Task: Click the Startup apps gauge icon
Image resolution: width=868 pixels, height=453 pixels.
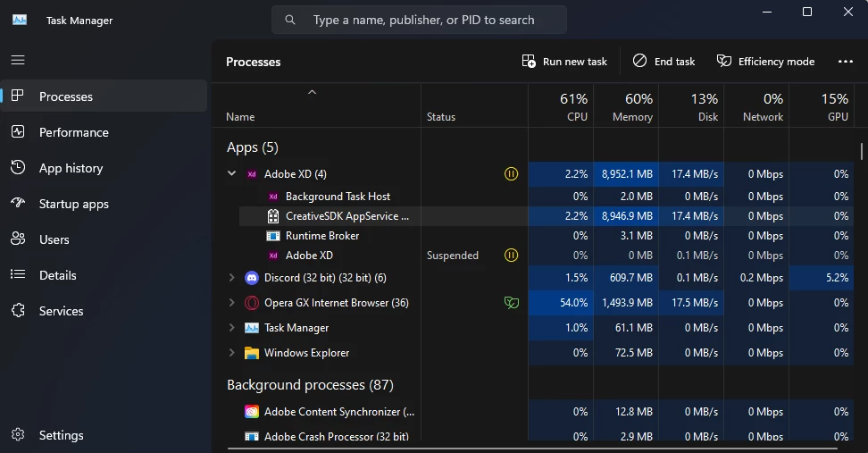Action: click(x=18, y=203)
